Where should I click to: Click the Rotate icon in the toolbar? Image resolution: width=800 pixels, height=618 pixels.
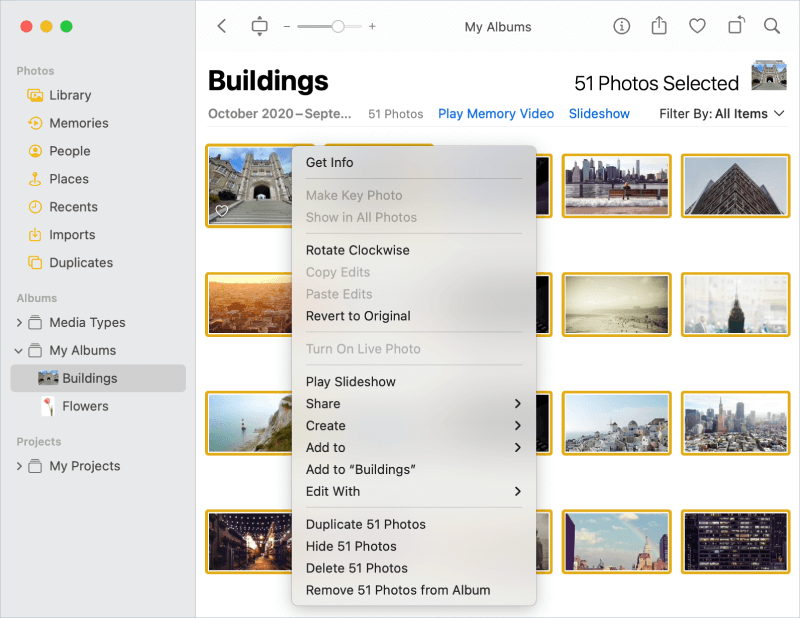pyautogui.click(x=735, y=26)
